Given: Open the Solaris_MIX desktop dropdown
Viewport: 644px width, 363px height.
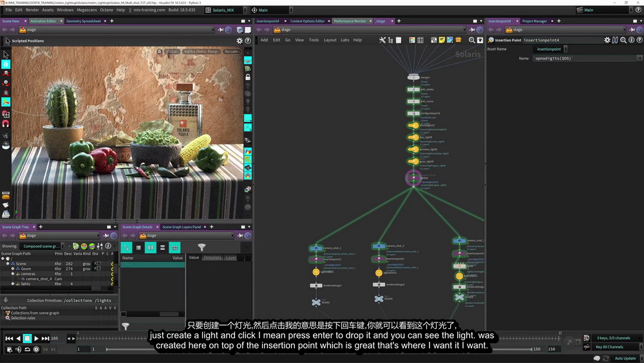Looking at the screenshot, I should 227,10.
